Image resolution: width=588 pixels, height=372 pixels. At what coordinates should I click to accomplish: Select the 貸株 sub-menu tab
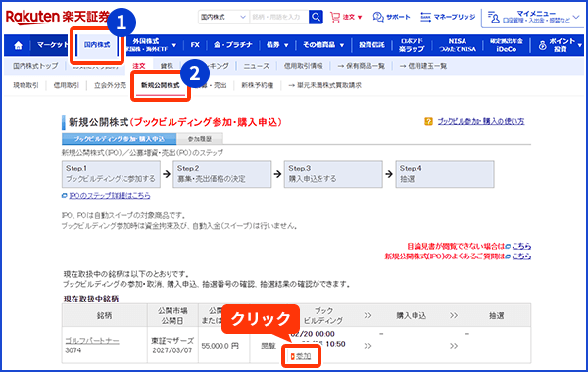(167, 66)
